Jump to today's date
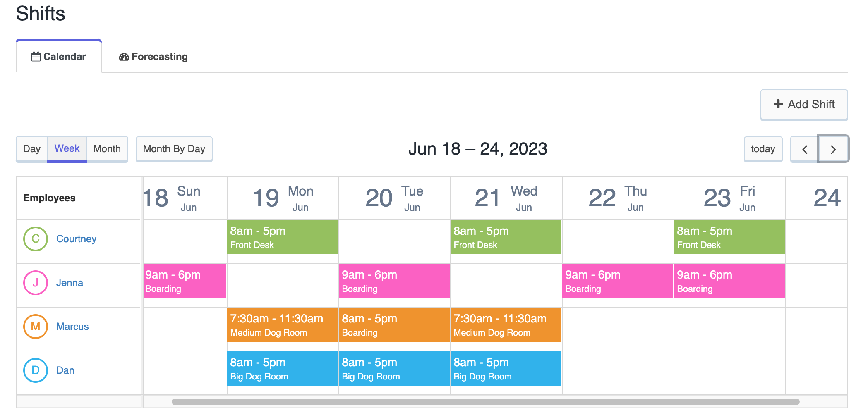This screenshot has width=868, height=420. pos(763,149)
